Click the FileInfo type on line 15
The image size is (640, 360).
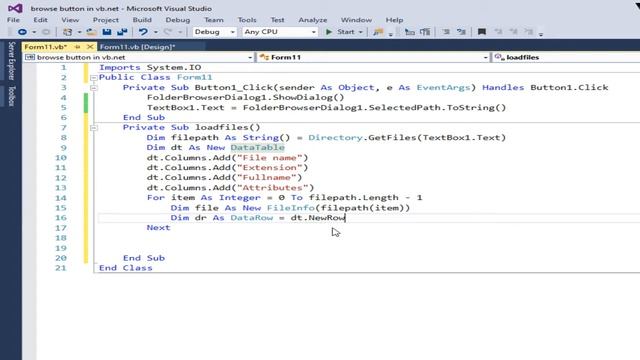point(291,208)
